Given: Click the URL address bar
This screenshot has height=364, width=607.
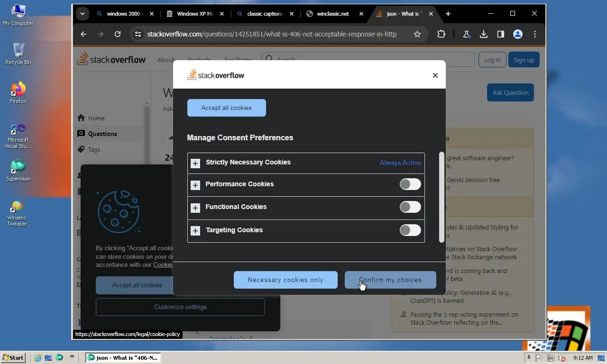Looking at the screenshot, I should [x=272, y=34].
